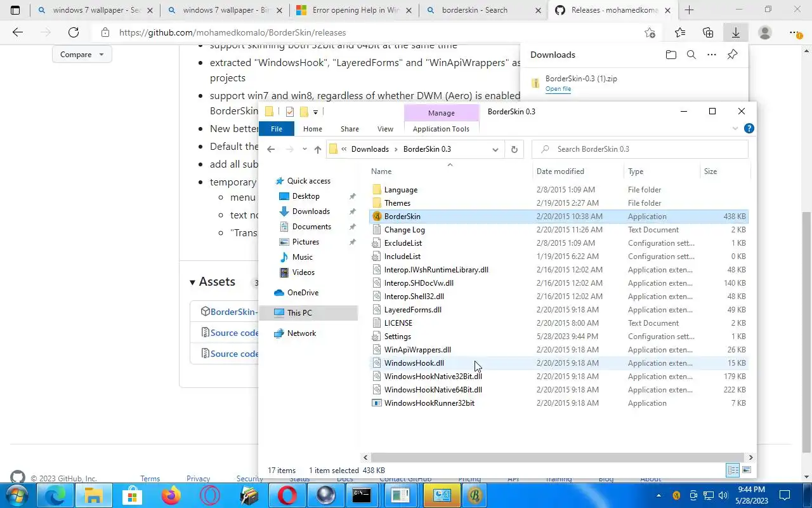Expand Quick access in navigation pane
This screenshot has width=812, height=508.
(x=309, y=181)
